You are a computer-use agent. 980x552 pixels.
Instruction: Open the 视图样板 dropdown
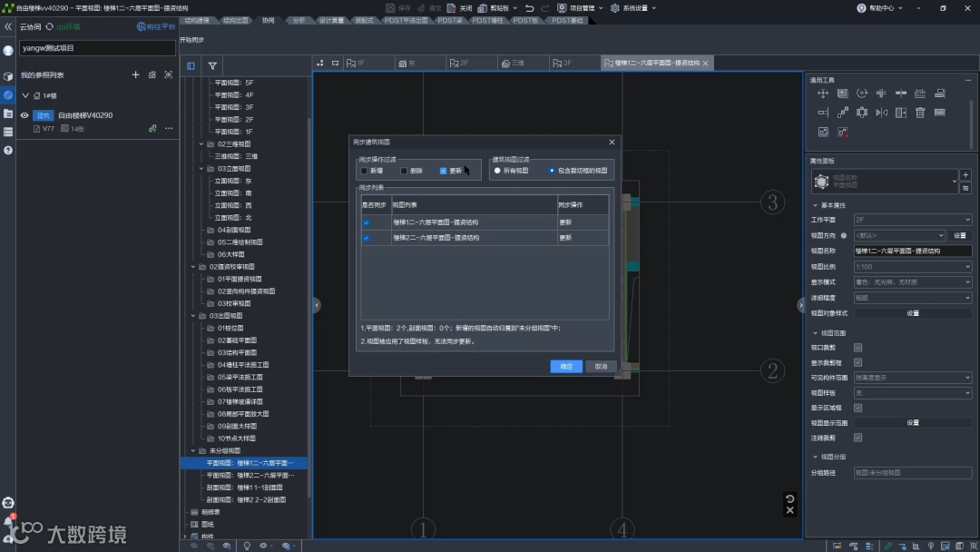913,392
